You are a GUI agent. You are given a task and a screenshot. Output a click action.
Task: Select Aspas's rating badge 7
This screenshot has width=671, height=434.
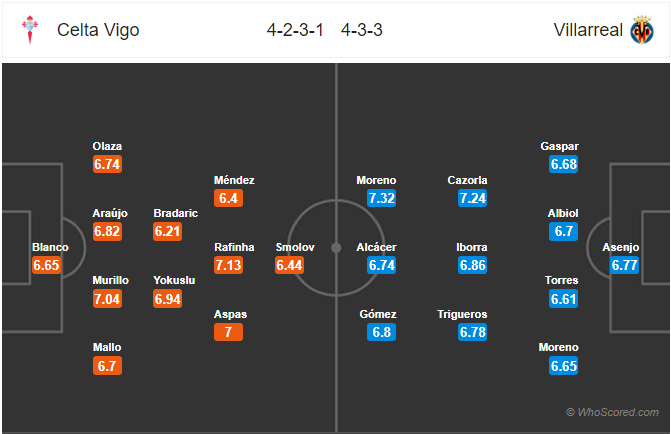coord(230,332)
